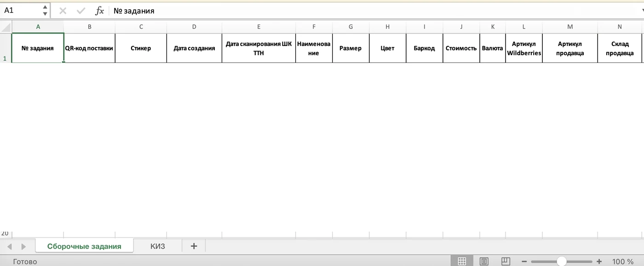
Task: Select column N header
Action: tap(620, 27)
